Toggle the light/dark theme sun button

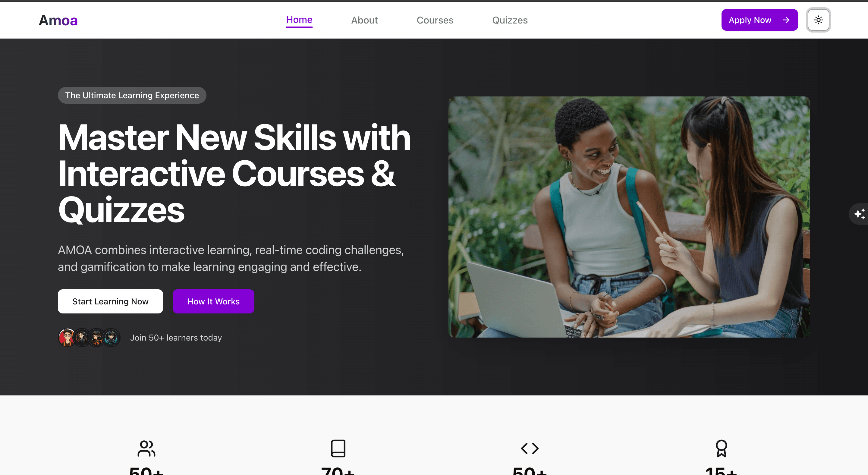point(818,20)
